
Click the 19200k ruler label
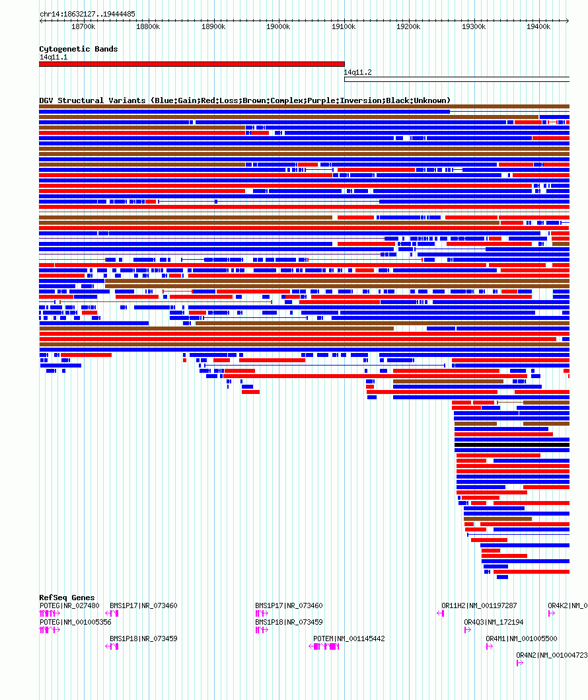408,27
